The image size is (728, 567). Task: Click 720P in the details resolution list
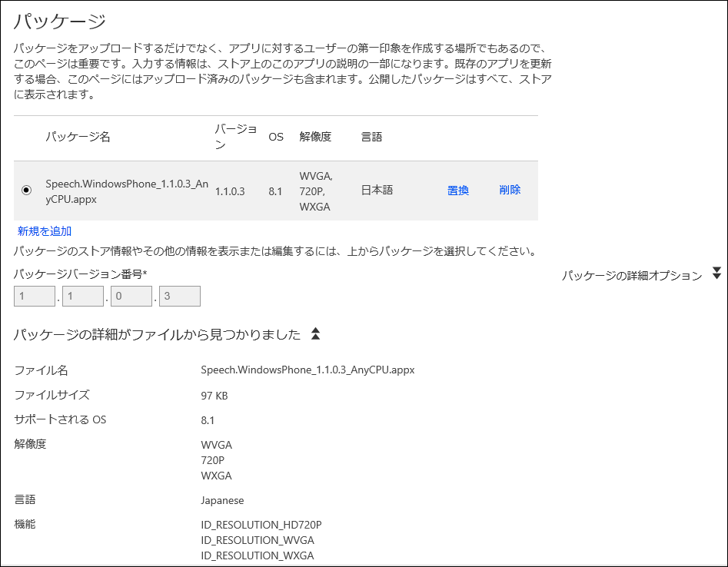click(x=213, y=460)
